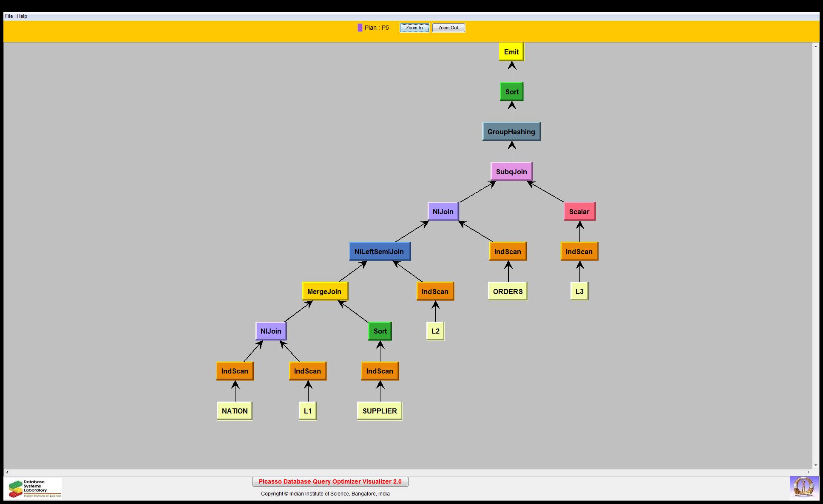The height and width of the screenshot is (504, 823).
Task: Click the purple Plan P5 color swatch
Action: click(360, 28)
